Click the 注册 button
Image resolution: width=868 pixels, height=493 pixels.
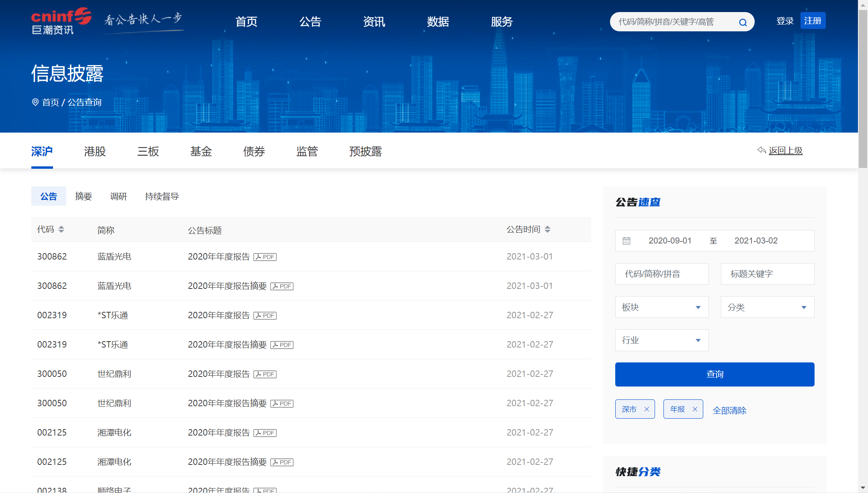tap(813, 21)
